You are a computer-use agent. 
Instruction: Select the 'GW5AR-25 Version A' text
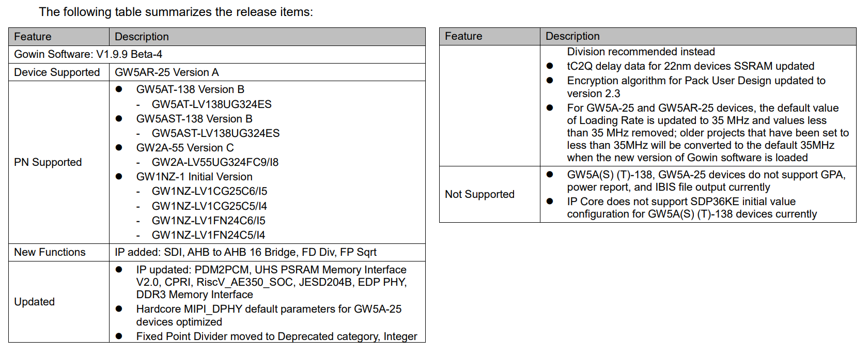tap(166, 72)
